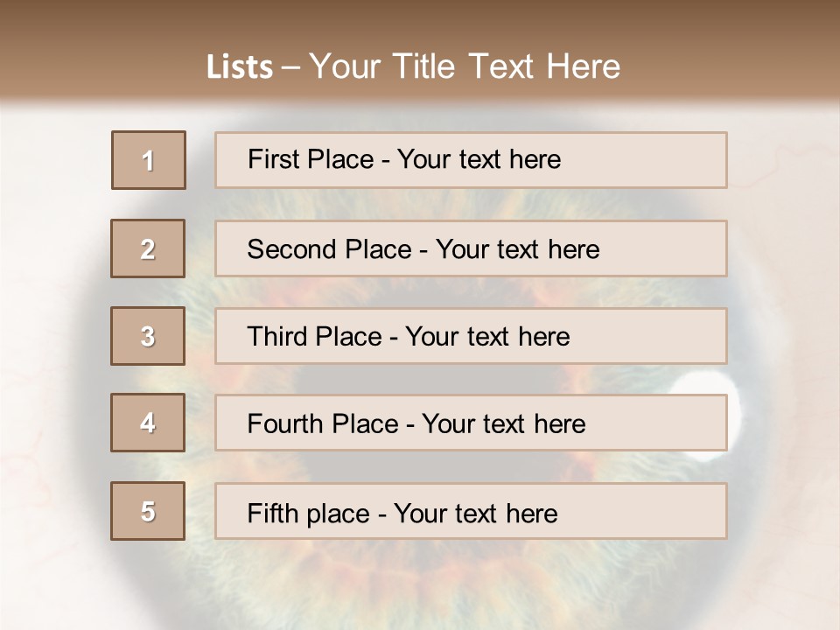
Task: Select the number 4 box
Action: [148, 423]
